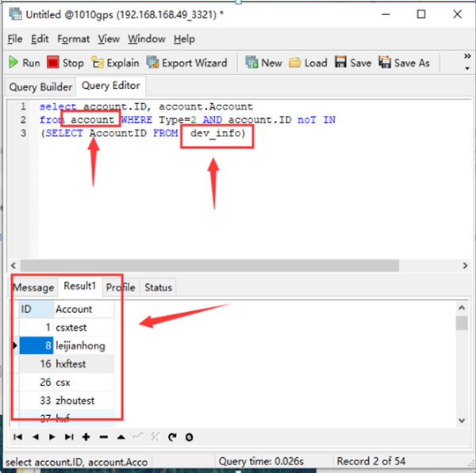Click the window title bar app icon
The height and width of the screenshot is (473, 476).
click(15, 14)
